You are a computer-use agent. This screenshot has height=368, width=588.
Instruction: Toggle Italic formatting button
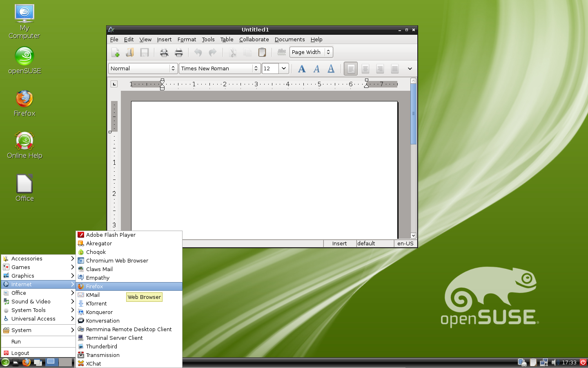coord(316,69)
